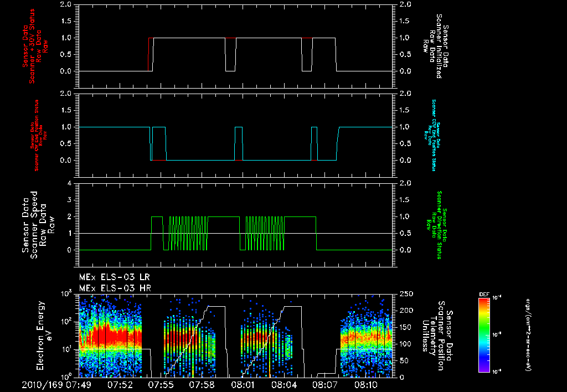Click the '250' tick on the position axis
This screenshot has height=392, width=567.
[x=406, y=294]
